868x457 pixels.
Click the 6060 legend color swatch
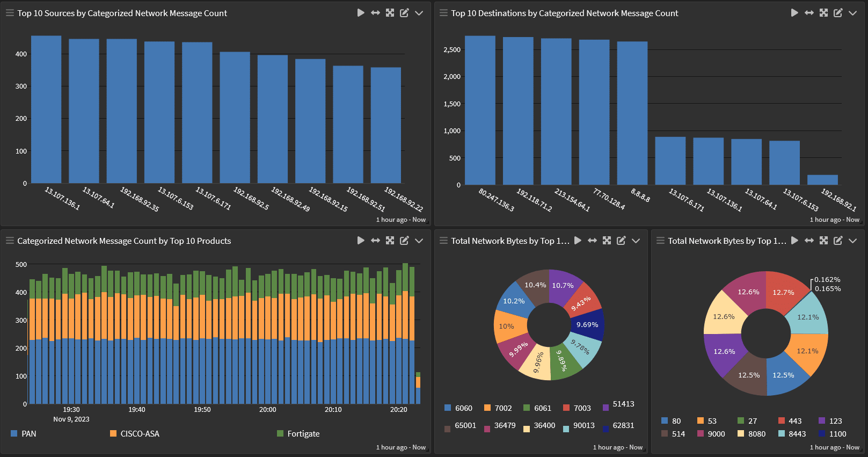pos(448,408)
